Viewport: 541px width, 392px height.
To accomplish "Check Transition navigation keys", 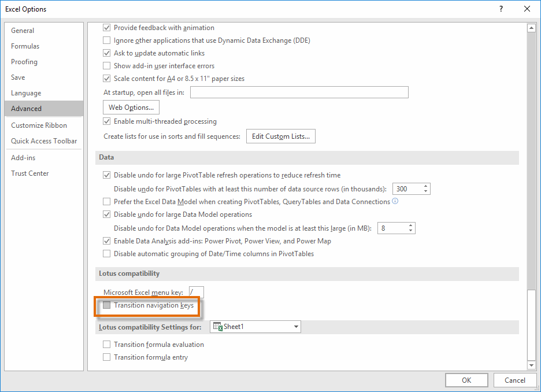I will pyautogui.click(x=106, y=305).
